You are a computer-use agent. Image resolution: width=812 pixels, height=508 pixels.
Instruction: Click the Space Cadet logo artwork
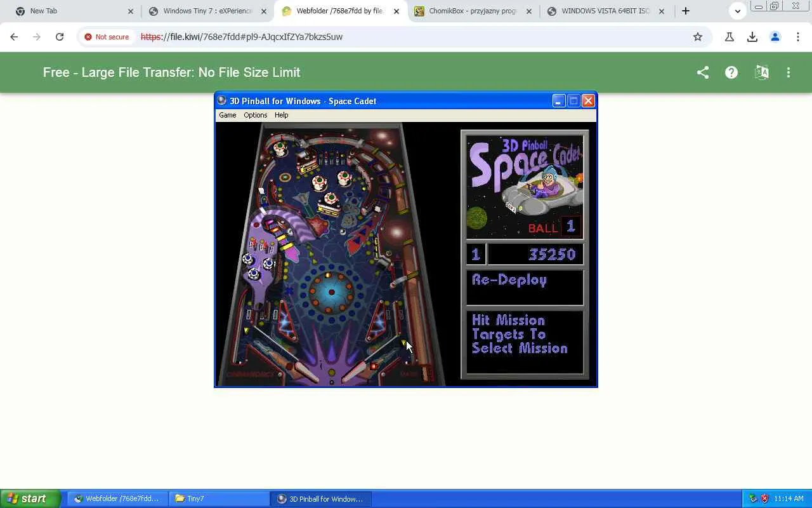point(525,187)
